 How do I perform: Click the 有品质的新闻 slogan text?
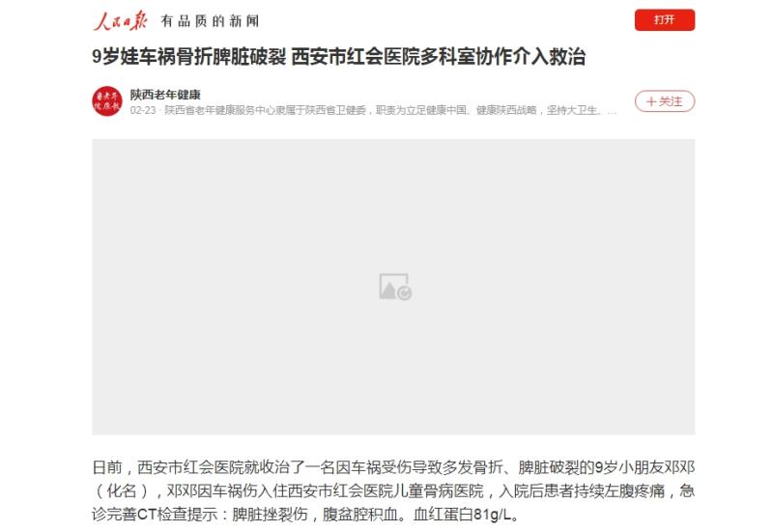210,20
